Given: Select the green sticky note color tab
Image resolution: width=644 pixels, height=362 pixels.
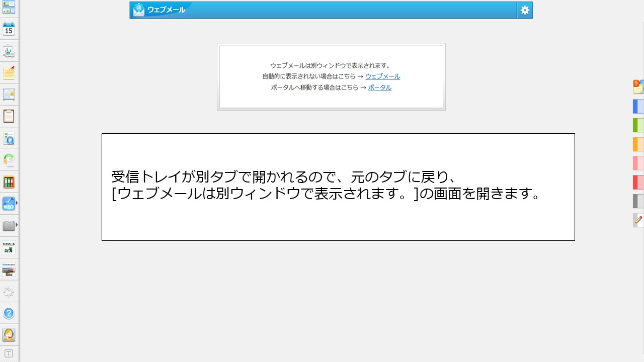Looking at the screenshot, I should tap(638, 125).
